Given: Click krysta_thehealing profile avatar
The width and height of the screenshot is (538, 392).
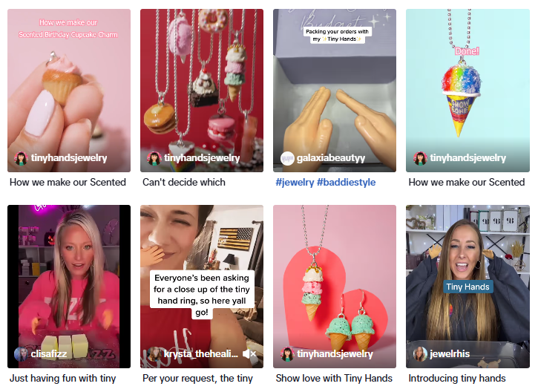Looking at the screenshot, I should (154, 354).
